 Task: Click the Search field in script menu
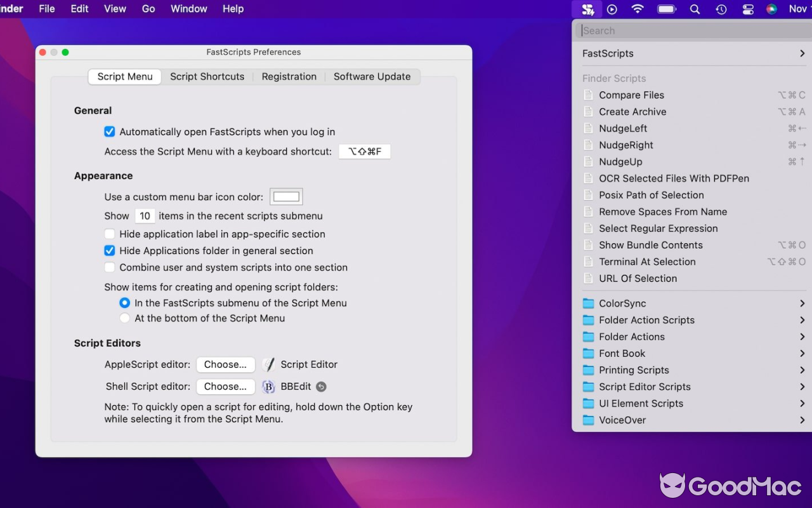pyautogui.click(x=691, y=30)
